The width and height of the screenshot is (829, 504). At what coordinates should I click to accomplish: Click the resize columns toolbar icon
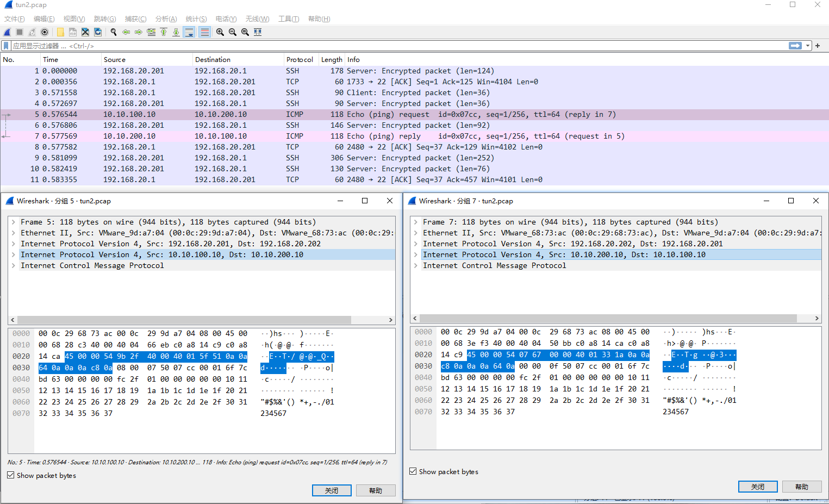click(x=258, y=32)
